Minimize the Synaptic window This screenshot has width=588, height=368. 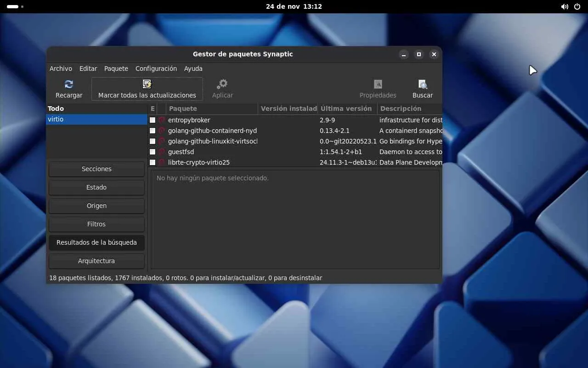click(404, 54)
